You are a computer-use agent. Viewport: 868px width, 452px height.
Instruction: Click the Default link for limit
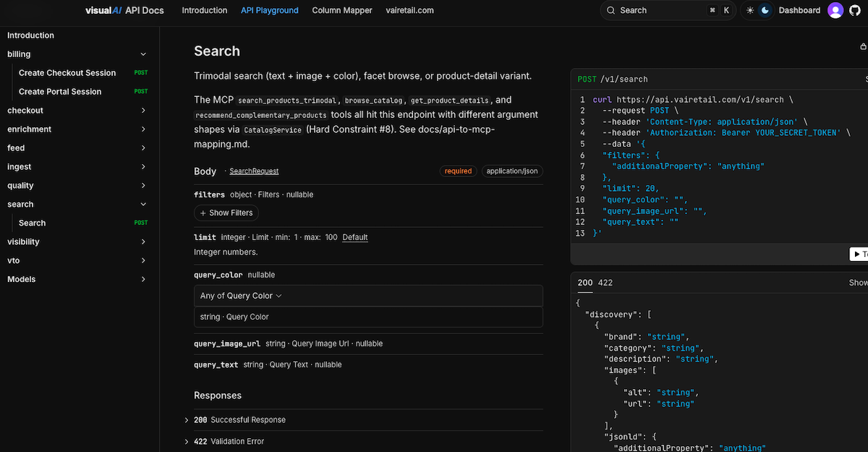(x=355, y=237)
